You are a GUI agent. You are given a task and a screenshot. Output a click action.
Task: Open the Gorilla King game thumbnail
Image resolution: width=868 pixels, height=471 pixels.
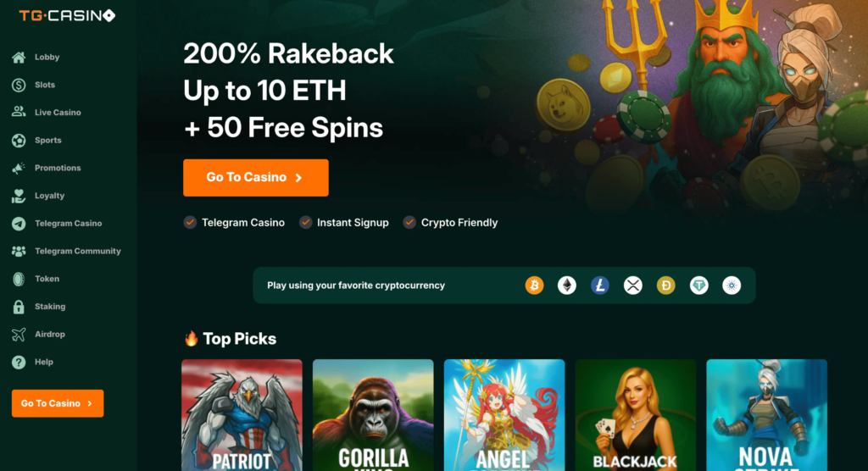tap(373, 415)
